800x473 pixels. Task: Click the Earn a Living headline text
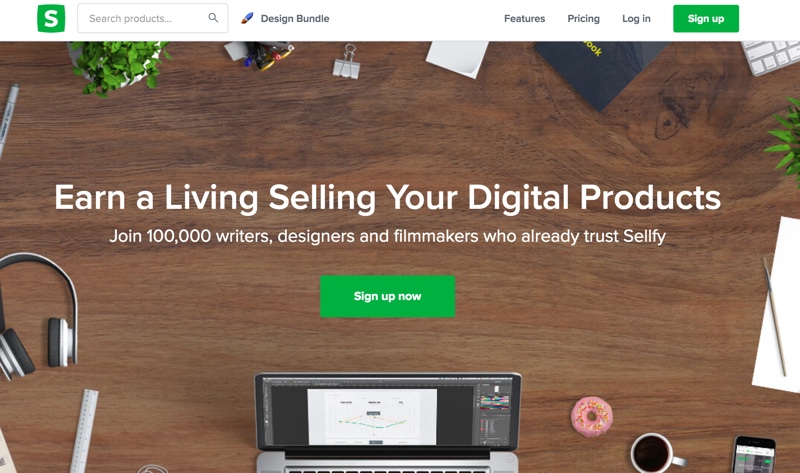click(x=387, y=197)
